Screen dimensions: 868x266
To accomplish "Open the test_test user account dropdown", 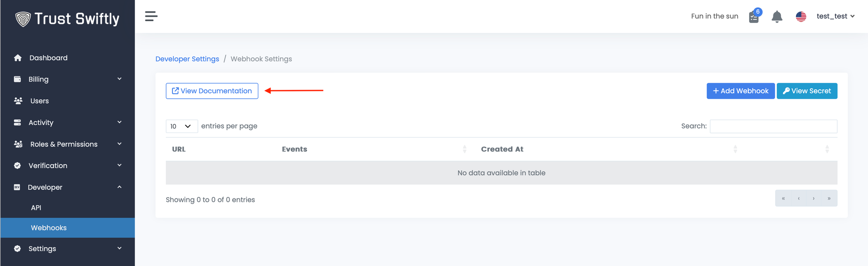I will pyautogui.click(x=835, y=16).
